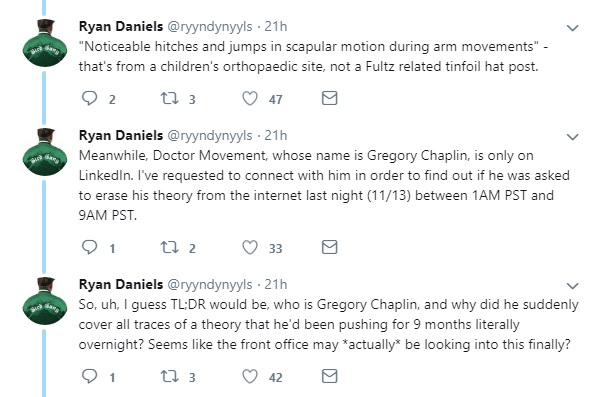
Task: Open Ryan Daniels profile from first tweet
Action: click(x=121, y=26)
